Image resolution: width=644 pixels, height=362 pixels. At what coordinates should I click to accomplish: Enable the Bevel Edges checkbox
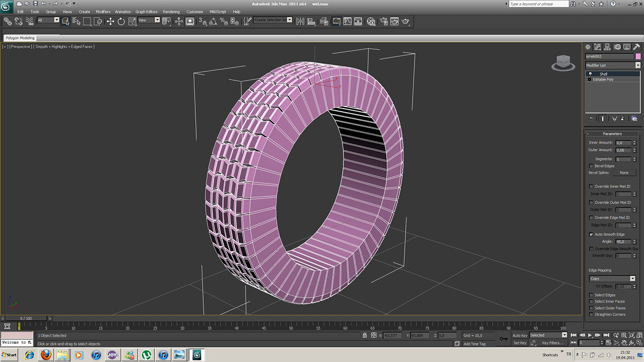591,166
